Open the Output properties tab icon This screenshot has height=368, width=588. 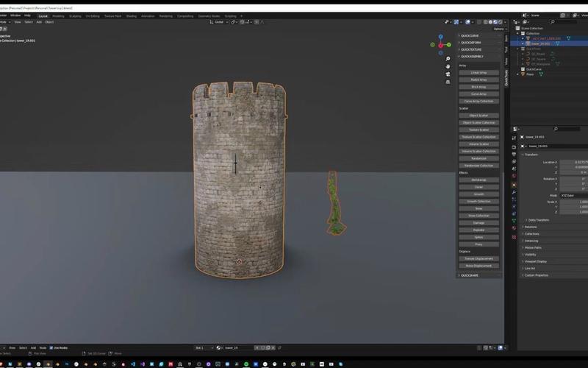tap(514, 155)
